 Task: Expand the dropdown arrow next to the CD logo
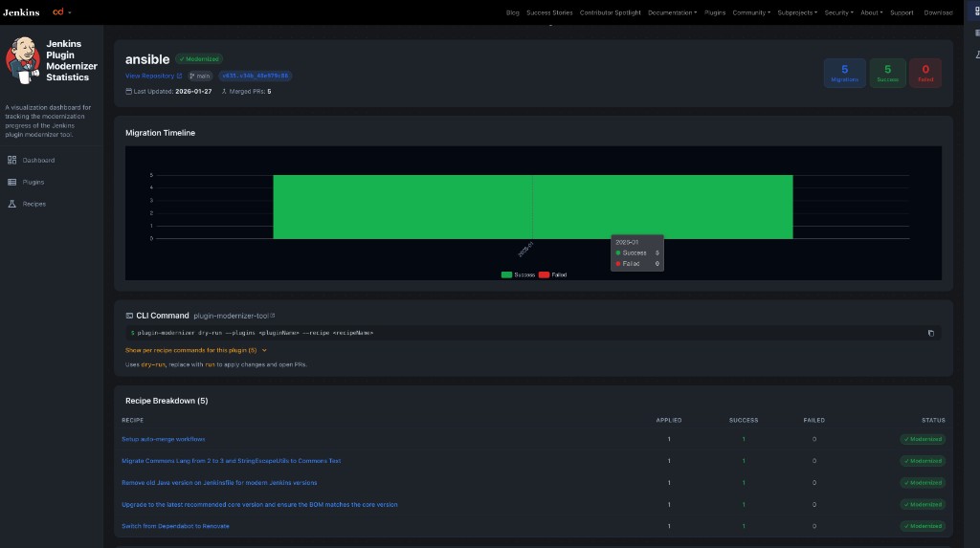pos(69,12)
